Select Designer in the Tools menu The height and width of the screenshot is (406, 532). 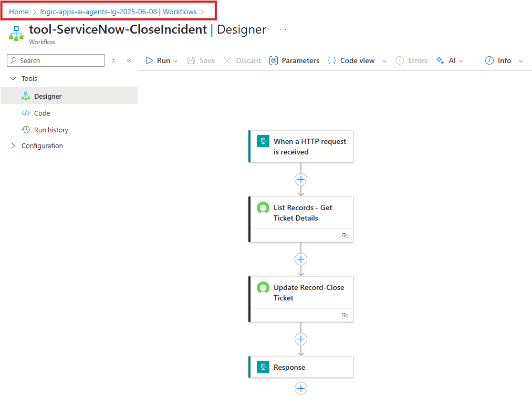click(x=69, y=96)
